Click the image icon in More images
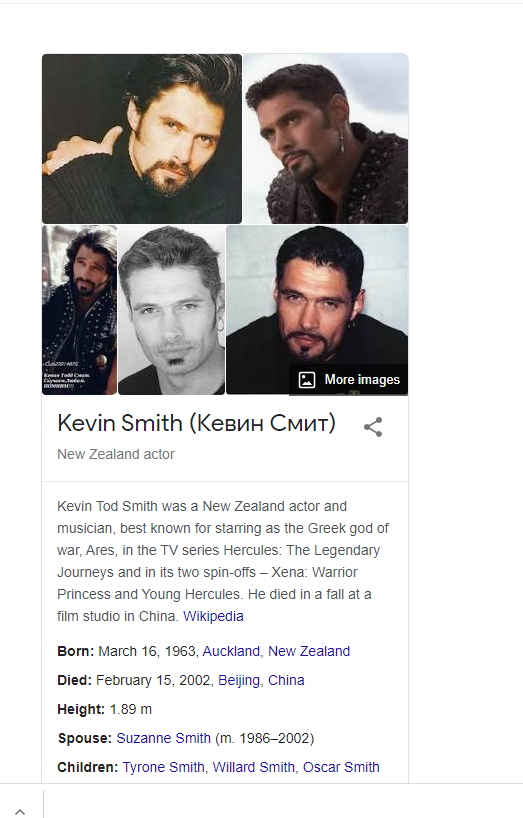The width and height of the screenshot is (523, 818). point(307,380)
